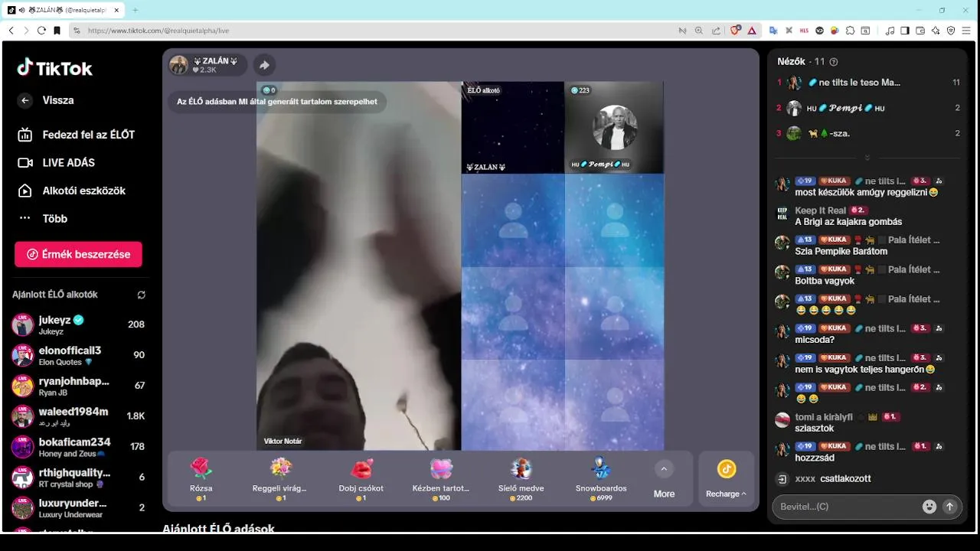Open luxuryunder... live stream

point(78,508)
